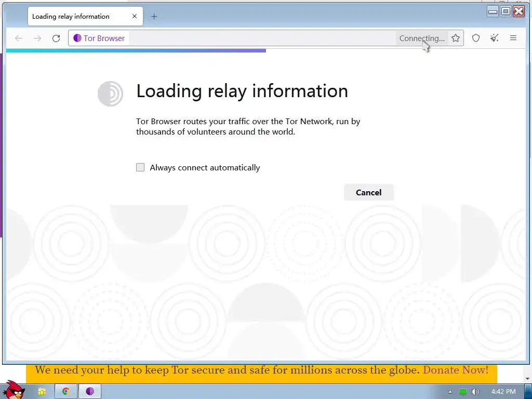The image size is (532, 399).
Task: Maximize the Tor Browser window
Action: 506,11
